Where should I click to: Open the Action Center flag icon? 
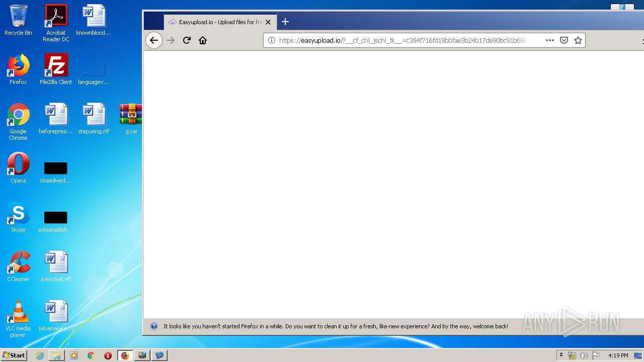coord(596,355)
